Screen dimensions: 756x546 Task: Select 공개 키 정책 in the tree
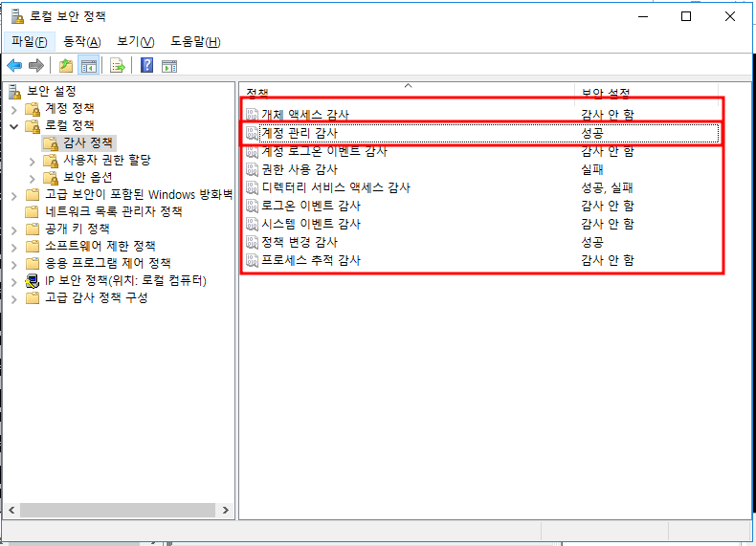coord(78,229)
